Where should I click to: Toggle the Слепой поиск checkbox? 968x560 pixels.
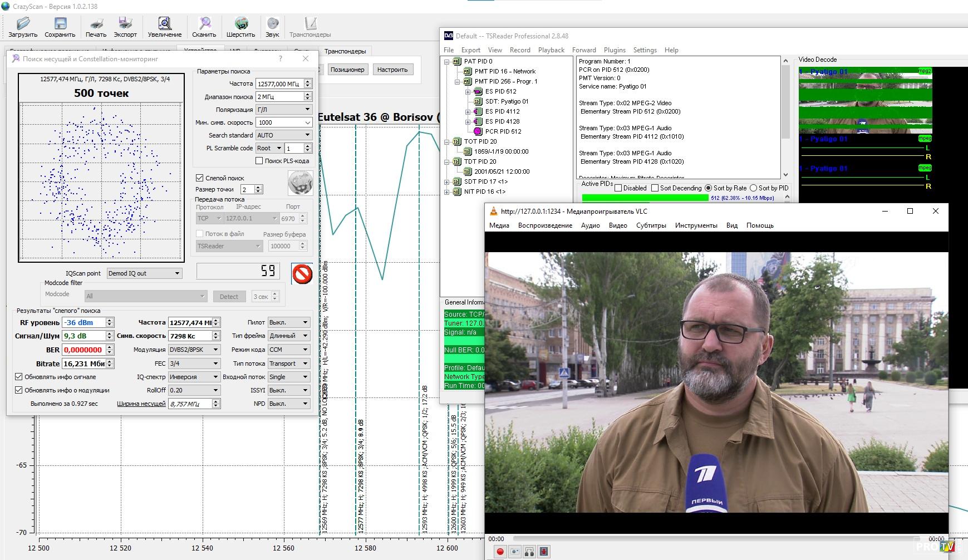200,178
